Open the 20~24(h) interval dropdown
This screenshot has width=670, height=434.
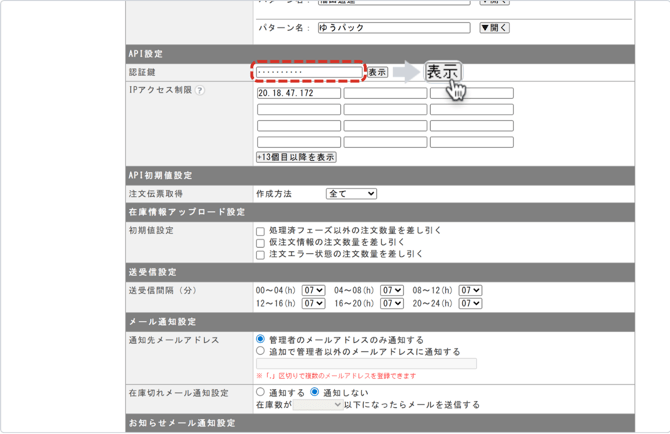(470, 304)
